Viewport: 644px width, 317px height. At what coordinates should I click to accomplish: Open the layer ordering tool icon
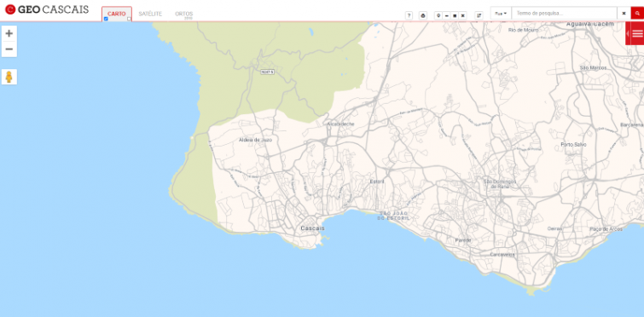[479, 15]
